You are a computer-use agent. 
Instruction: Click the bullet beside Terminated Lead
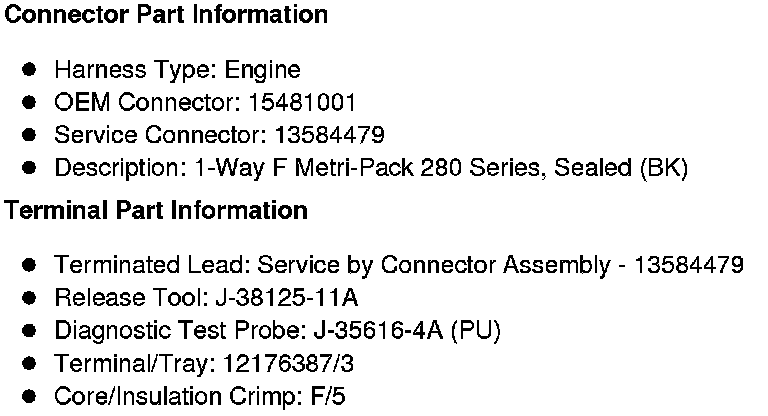[x=29, y=265]
